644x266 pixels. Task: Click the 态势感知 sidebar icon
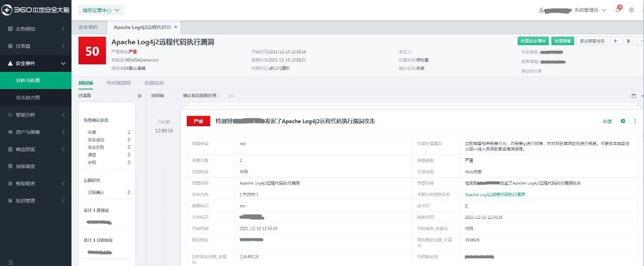[x=10, y=29]
